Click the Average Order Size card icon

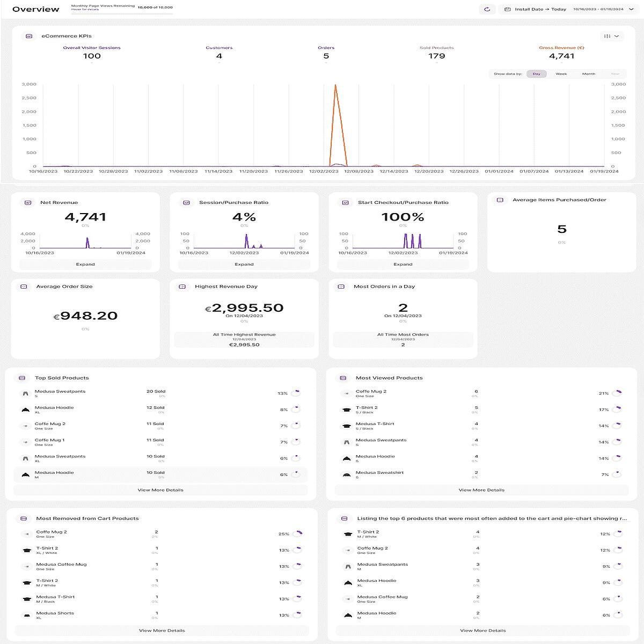(24, 287)
